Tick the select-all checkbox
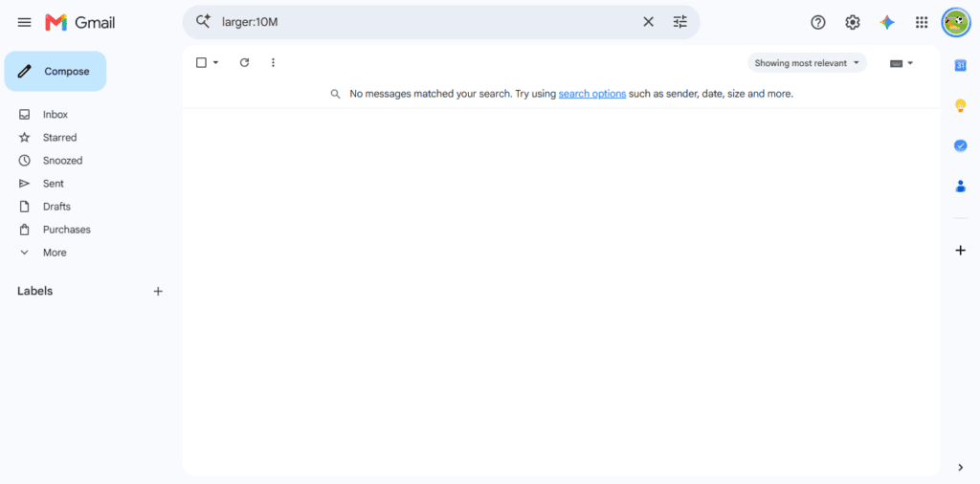This screenshot has height=484, width=980. coord(201,62)
